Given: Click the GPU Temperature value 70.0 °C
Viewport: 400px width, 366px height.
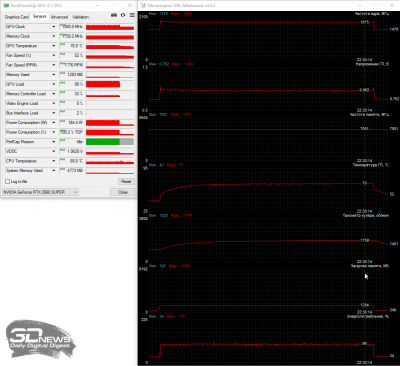Looking at the screenshot, I should tap(71, 46).
